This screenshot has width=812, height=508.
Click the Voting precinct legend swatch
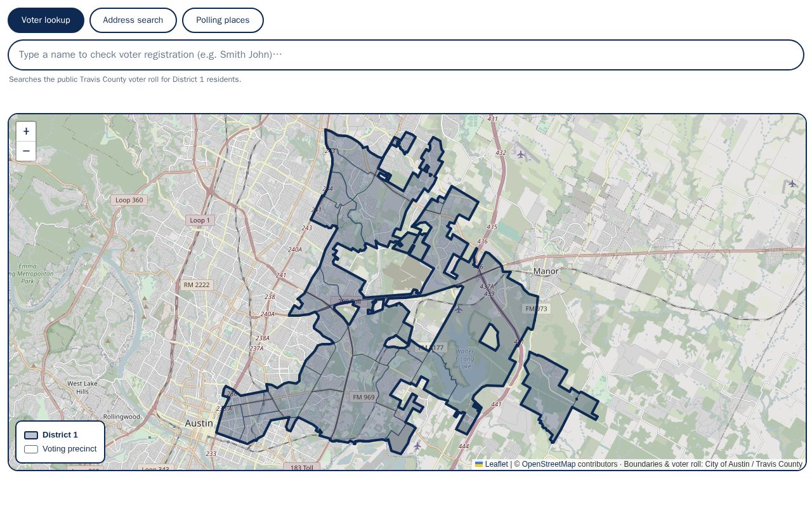pyautogui.click(x=31, y=449)
